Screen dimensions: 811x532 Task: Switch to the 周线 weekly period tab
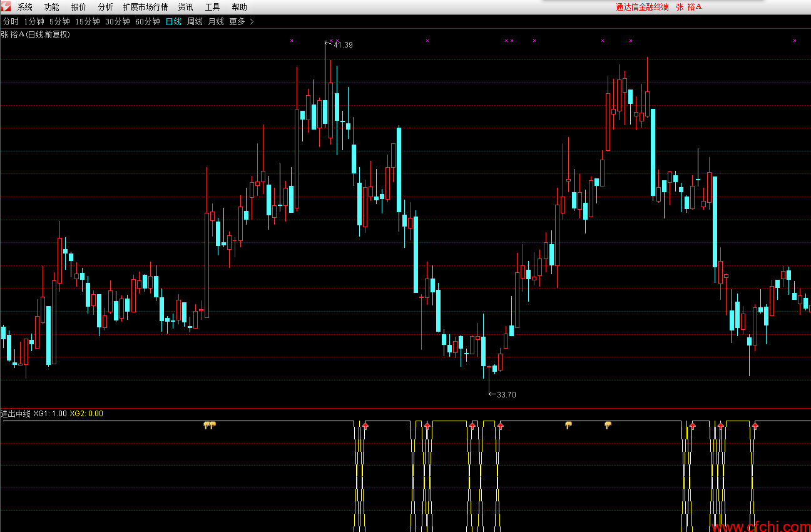coord(195,21)
